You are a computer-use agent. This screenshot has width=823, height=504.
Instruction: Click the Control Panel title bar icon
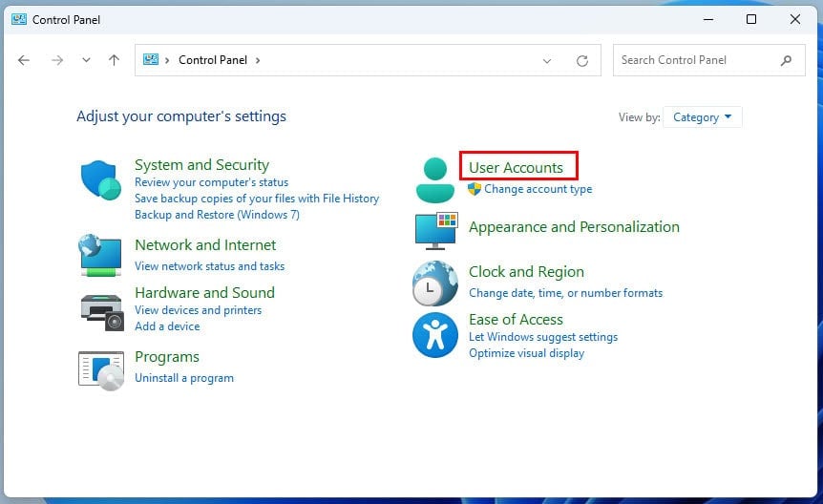coord(19,19)
